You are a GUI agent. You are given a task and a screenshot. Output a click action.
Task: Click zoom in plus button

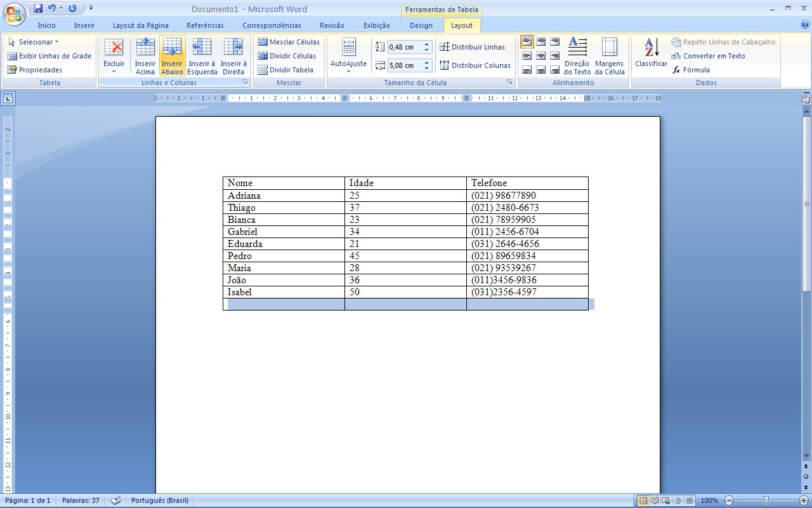tap(804, 500)
